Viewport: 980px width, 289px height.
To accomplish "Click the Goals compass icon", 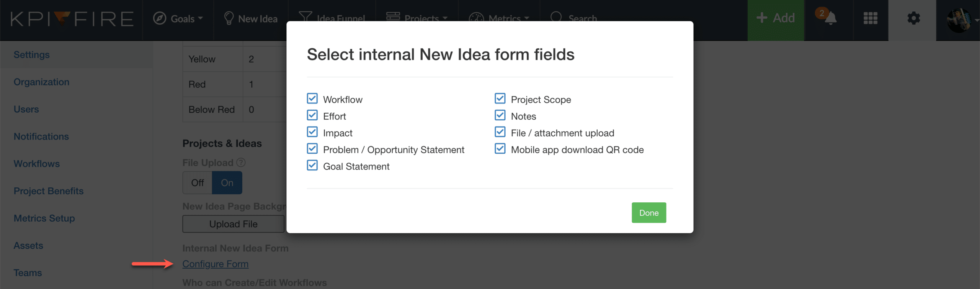I will [160, 18].
